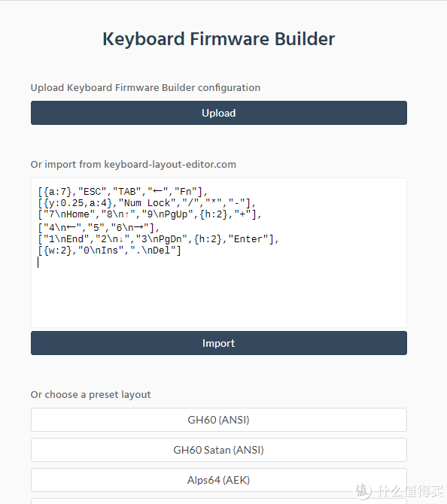Screen dimensions: 447x504
Task: Choose the GH60 Satan (ANSI) preset
Action: coord(219,450)
